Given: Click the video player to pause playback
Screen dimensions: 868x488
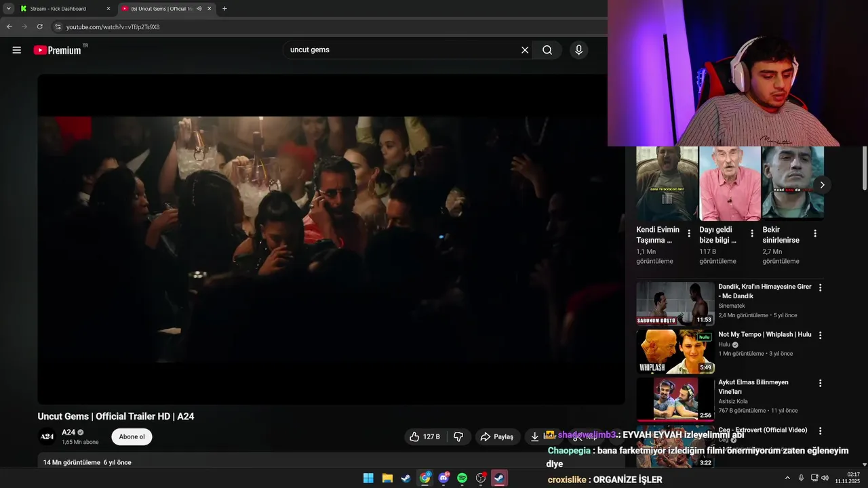Looking at the screenshot, I should pos(331,239).
